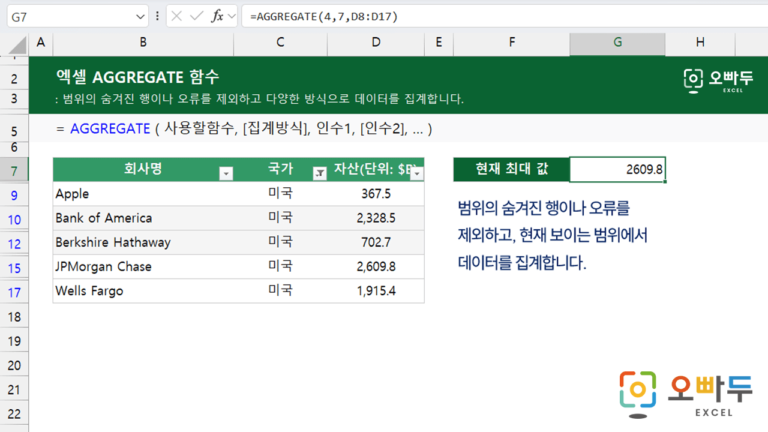The image size is (768, 432).
Task: Select column D header
Action: tap(376, 43)
